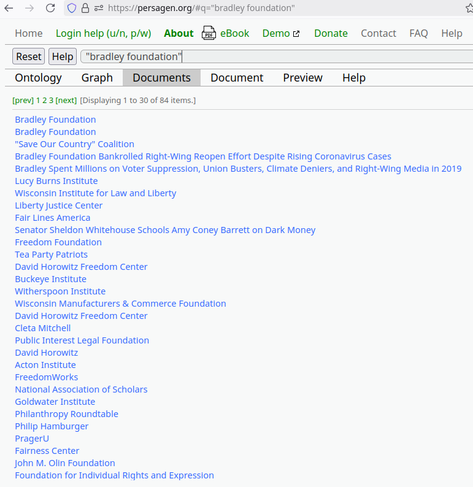Open Freedom Foundation document

(58, 242)
